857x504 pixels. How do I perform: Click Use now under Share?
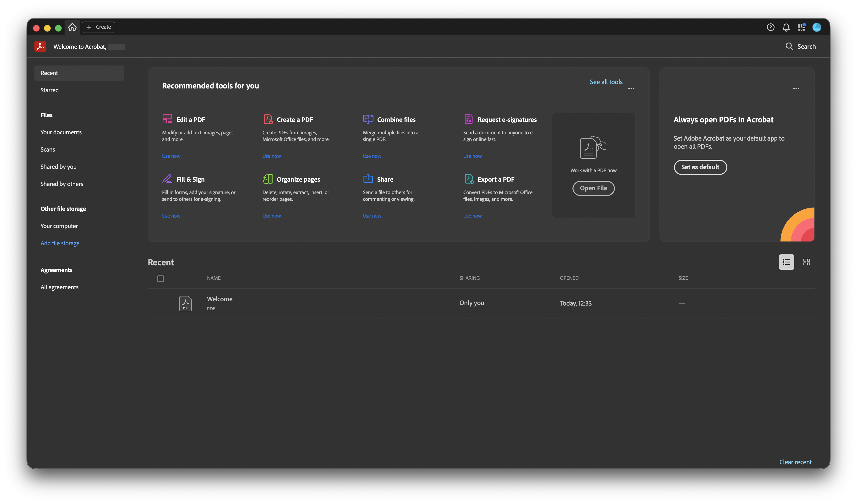tap(372, 216)
